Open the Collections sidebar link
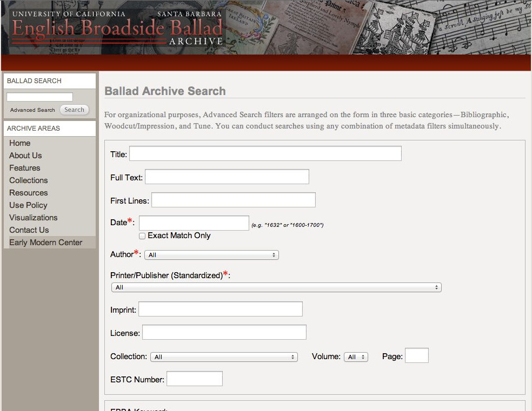This screenshot has height=411, width=532. (29, 180)
